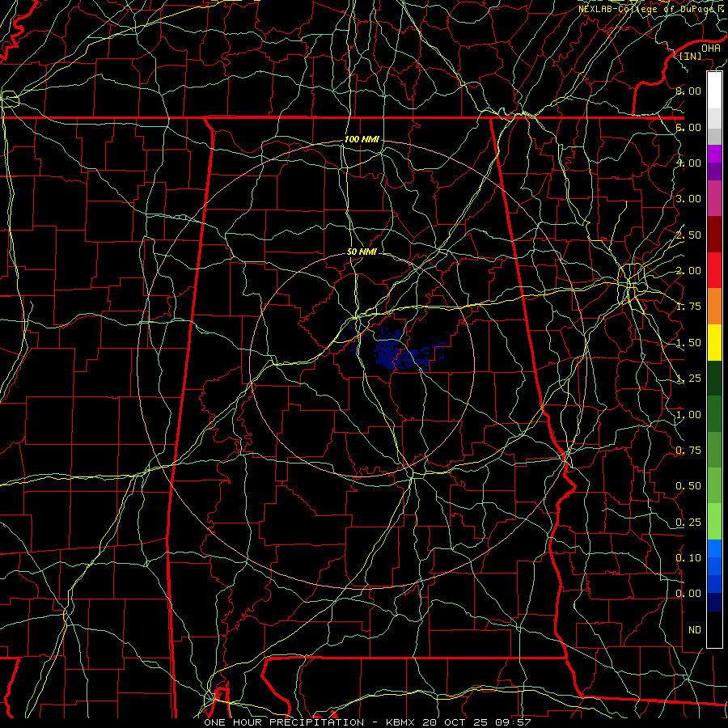Select the light blue legend swatch above 0.10
This screenshot has width=728, height=728.
click(714, 548)
